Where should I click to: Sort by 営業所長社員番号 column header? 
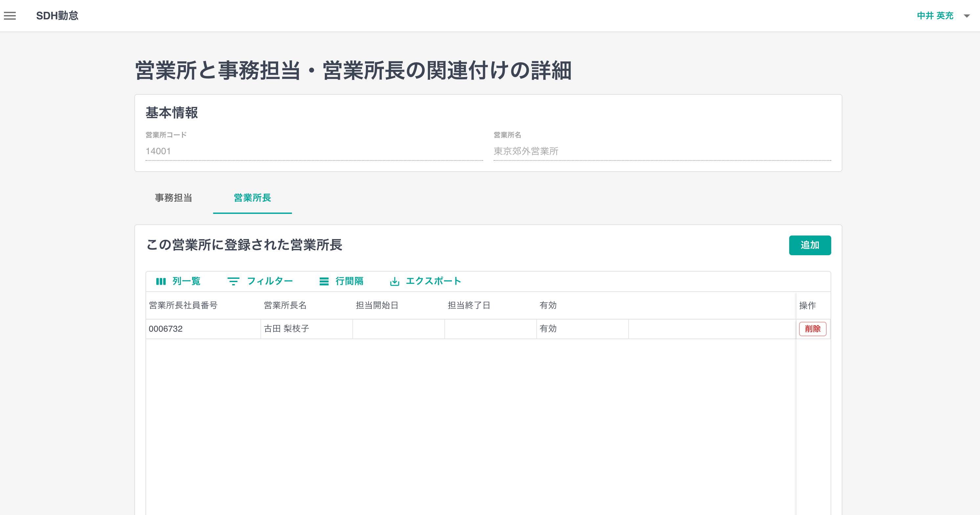pyautogui.click(x=183, y=305)
